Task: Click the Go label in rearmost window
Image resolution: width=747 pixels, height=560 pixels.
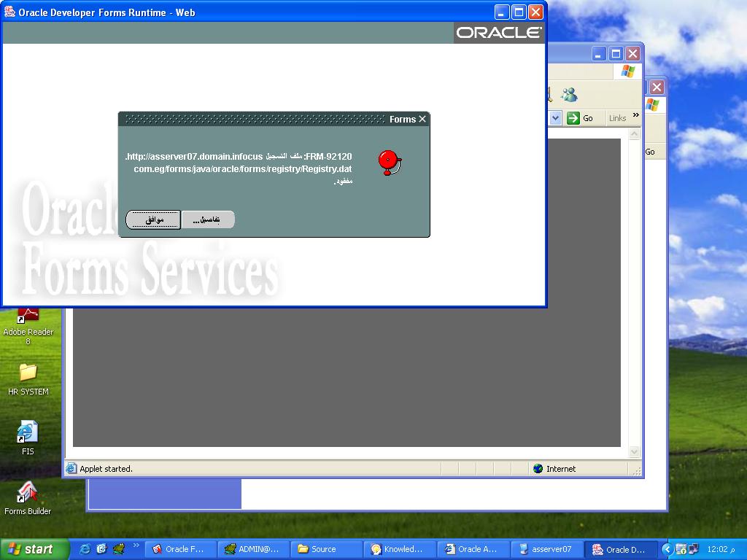Action: [x=650, y=152]
